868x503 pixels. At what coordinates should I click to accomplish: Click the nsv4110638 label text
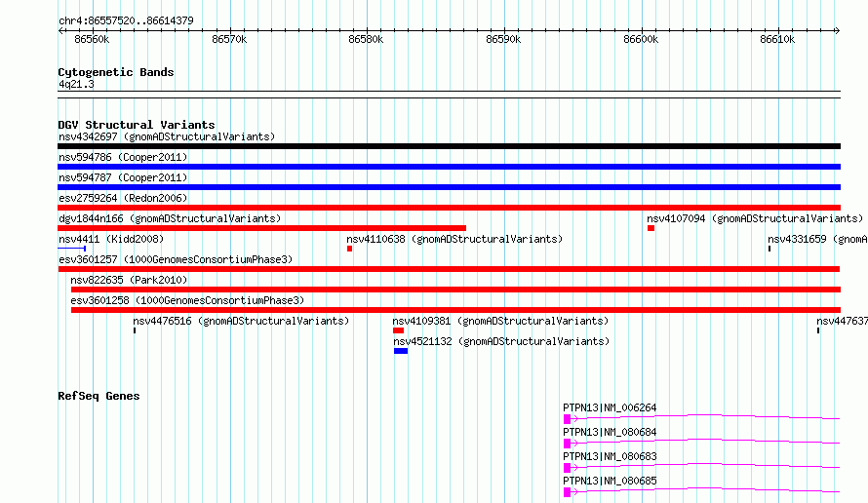454,239
